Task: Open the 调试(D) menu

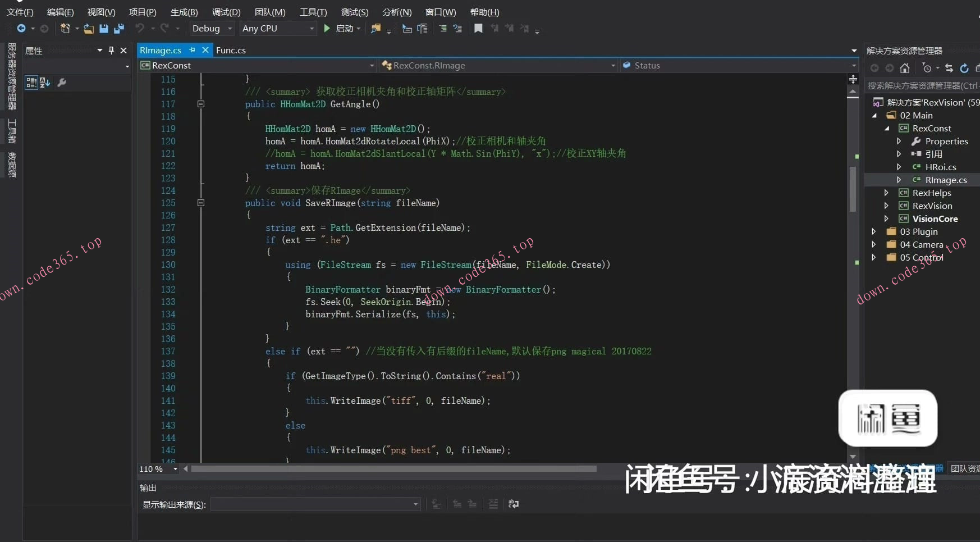Action: pos(226,12)
